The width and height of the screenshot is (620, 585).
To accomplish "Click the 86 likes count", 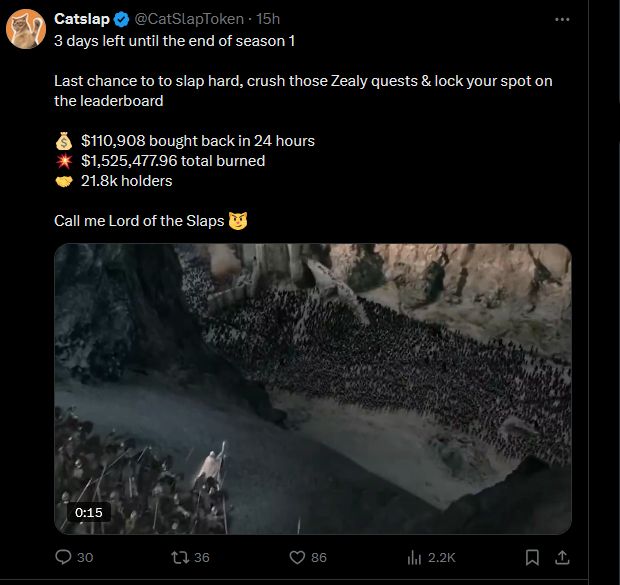I will click(319, 557).
